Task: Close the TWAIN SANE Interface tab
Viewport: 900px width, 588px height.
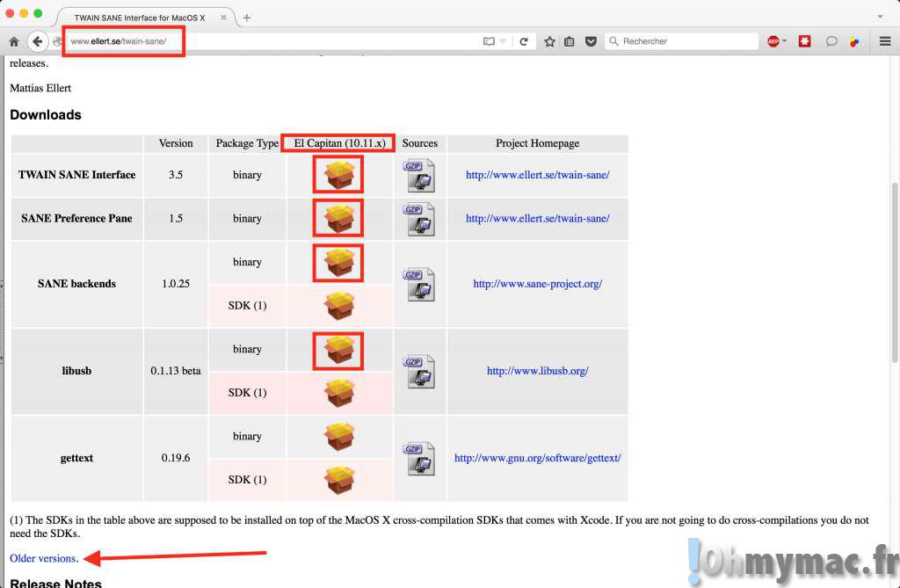Action: coord(223,18)
